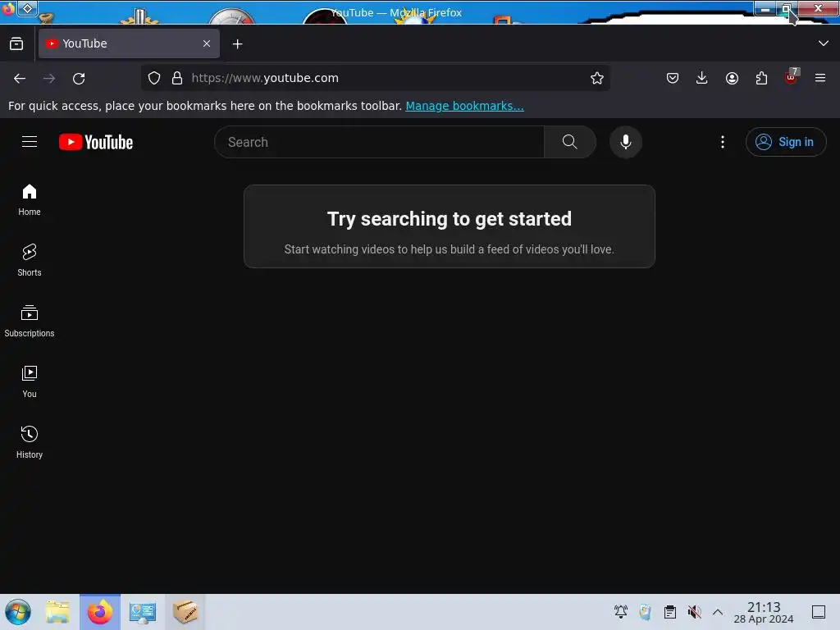The height and width of the screenshot is (630, 840).
Task: Open the You section in sidebar
Action: point(30,381)
